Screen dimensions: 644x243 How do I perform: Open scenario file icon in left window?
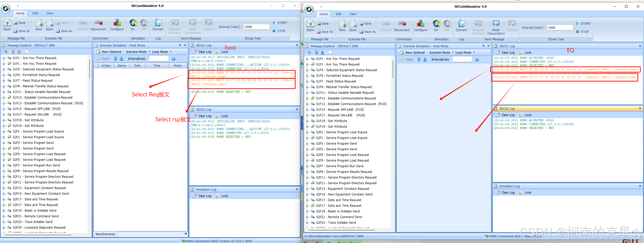click(50, 25)
